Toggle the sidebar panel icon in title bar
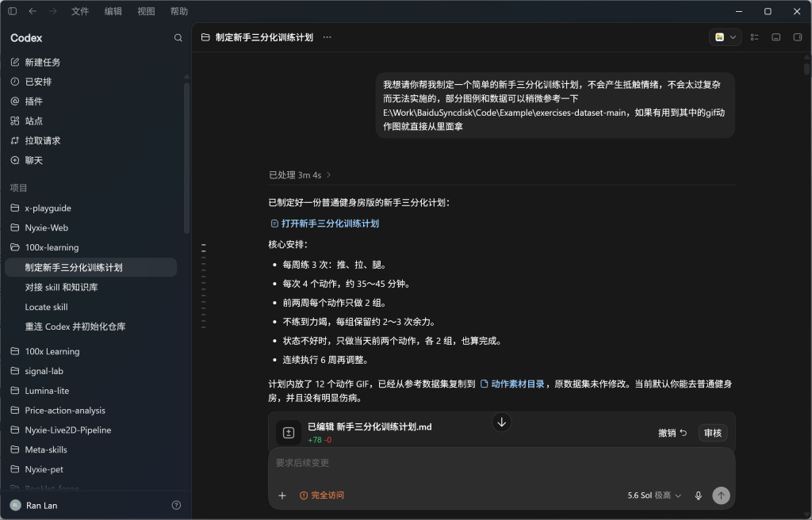 pyautogui.click(x=13, y=11)
